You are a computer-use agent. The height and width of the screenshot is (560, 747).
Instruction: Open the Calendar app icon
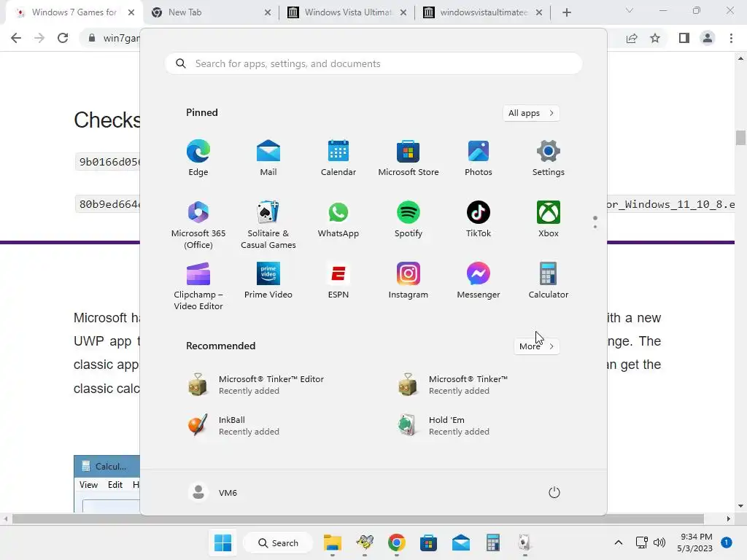(x=338, y=157)
